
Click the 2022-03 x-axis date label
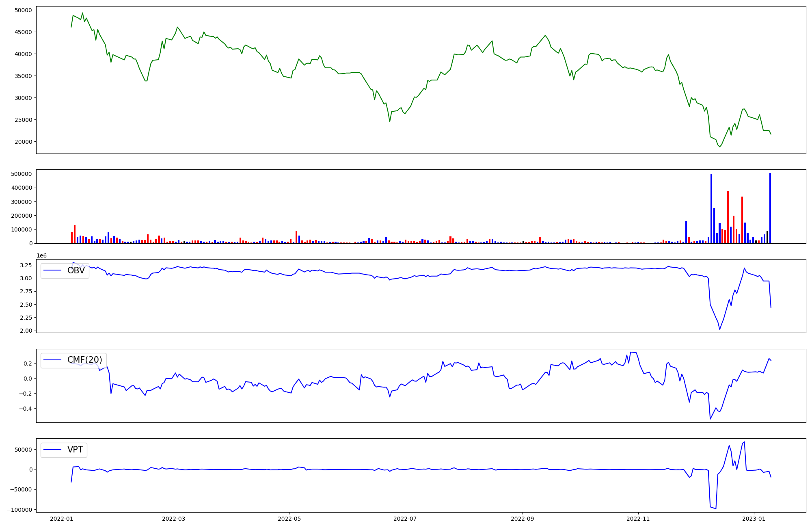click(174, 519)
